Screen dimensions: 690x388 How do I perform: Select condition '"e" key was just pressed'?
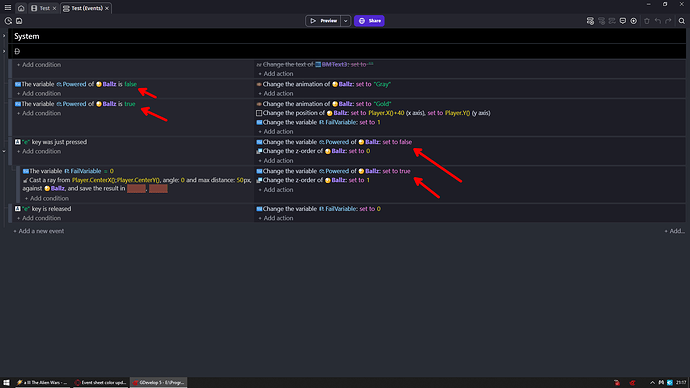51,142
